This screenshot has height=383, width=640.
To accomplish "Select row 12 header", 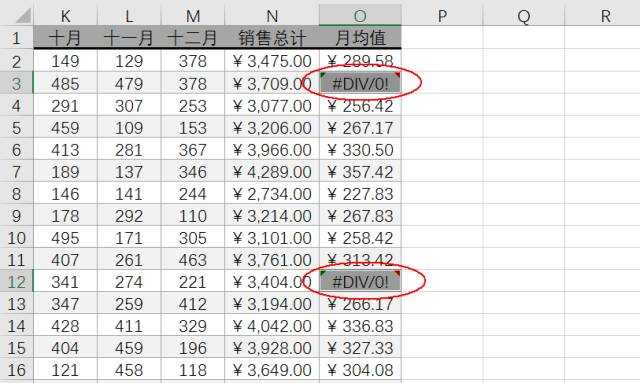I will pos(16,281).
